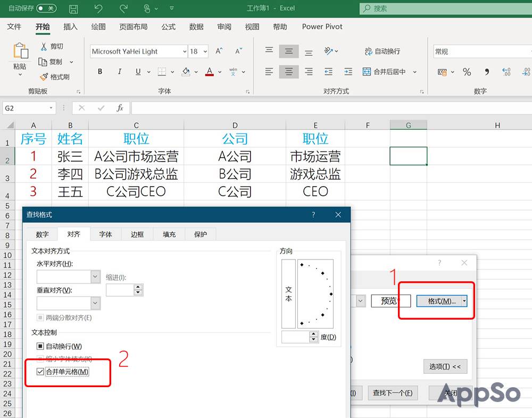Click the comma style (千位分隔) icon
This screenshot has width=532, height=418.
pyautogui.click(x=486, y=72)
